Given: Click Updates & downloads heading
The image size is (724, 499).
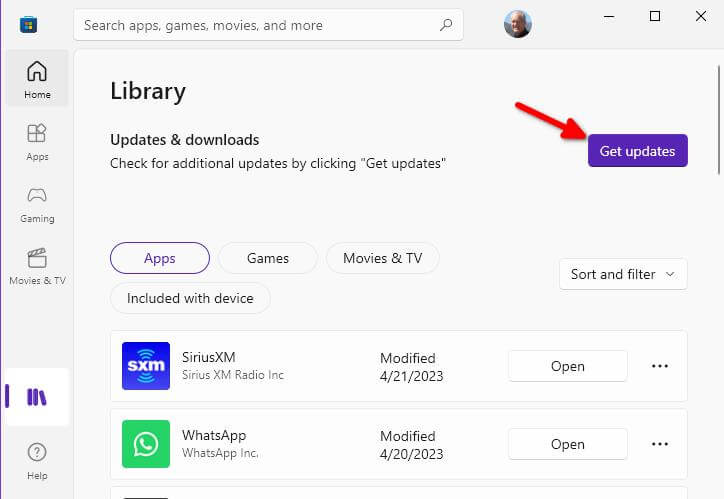Looking at the screenshot, I should tap(185, 139).
